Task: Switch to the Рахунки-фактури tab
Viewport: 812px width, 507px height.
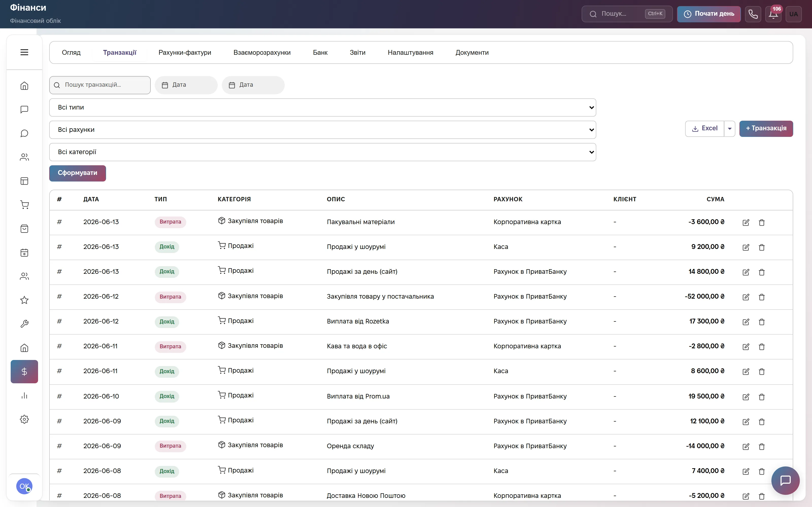Action: pyautogui.click(x=184, y=53)
